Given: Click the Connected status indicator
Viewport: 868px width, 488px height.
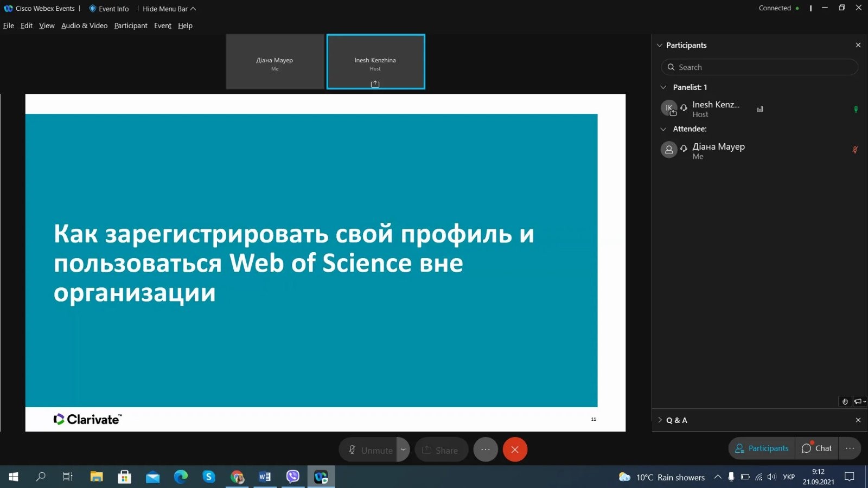Looking at the screenshot, I should coord(778,8).
